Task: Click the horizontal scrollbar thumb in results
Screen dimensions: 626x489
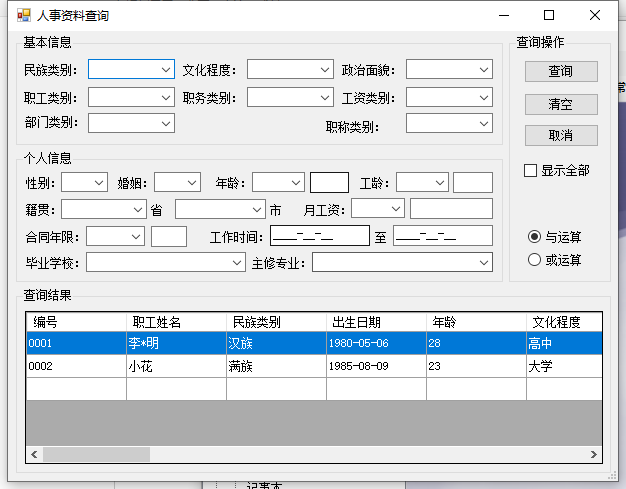Action: [x=95, y=454]
